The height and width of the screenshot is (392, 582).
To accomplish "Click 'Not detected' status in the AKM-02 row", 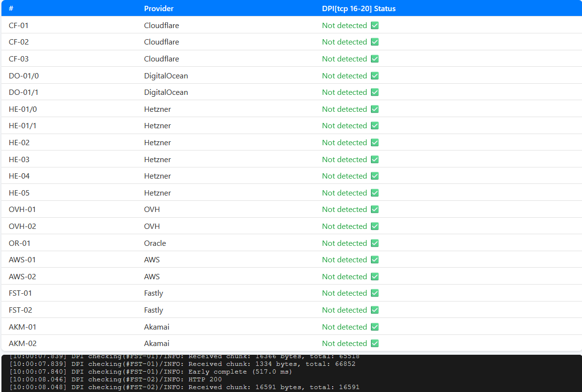I will point(345,343).
